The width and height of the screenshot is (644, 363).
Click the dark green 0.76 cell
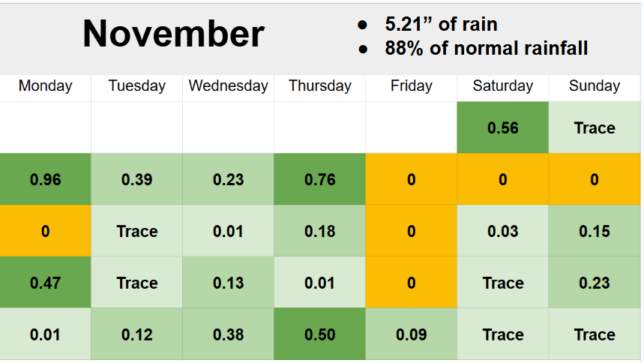[320, 179]
